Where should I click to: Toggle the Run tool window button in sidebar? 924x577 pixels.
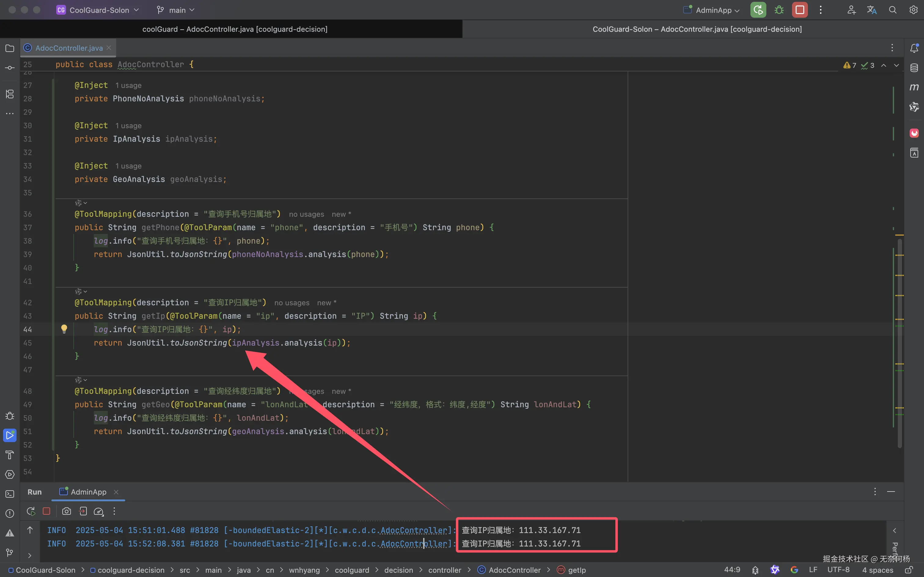[x=10, y=435]
